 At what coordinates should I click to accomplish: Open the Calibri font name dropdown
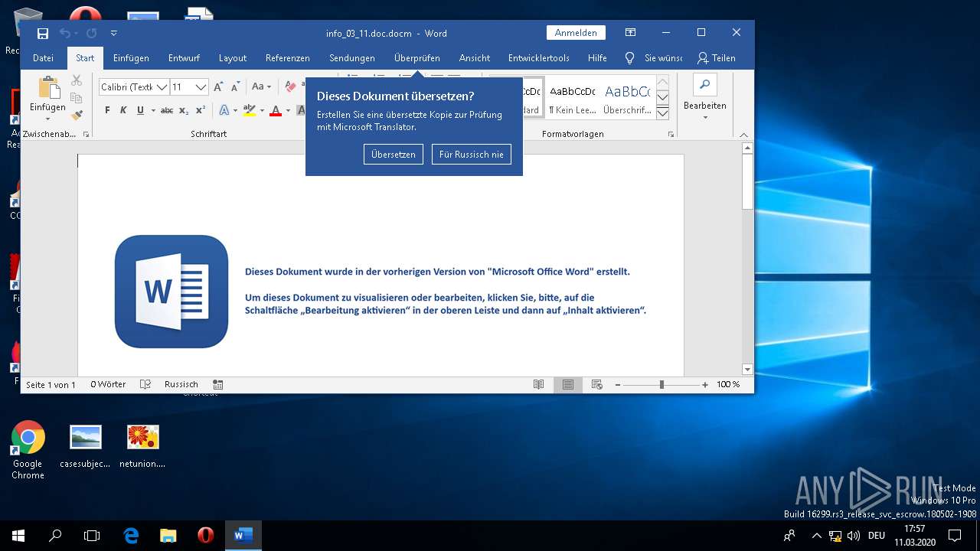click(162, 87)
